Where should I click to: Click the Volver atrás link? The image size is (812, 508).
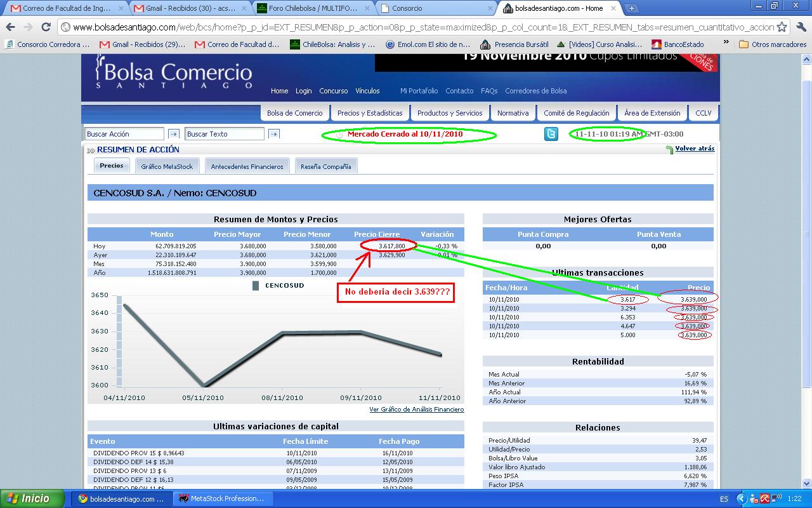pyautogui.click(x=695, y=149)
